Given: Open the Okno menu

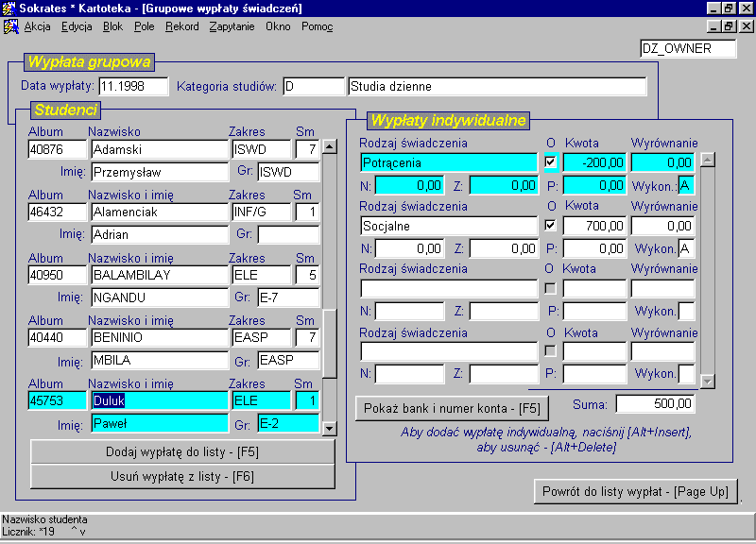Looking at the screenshot, I should point(278,26).
